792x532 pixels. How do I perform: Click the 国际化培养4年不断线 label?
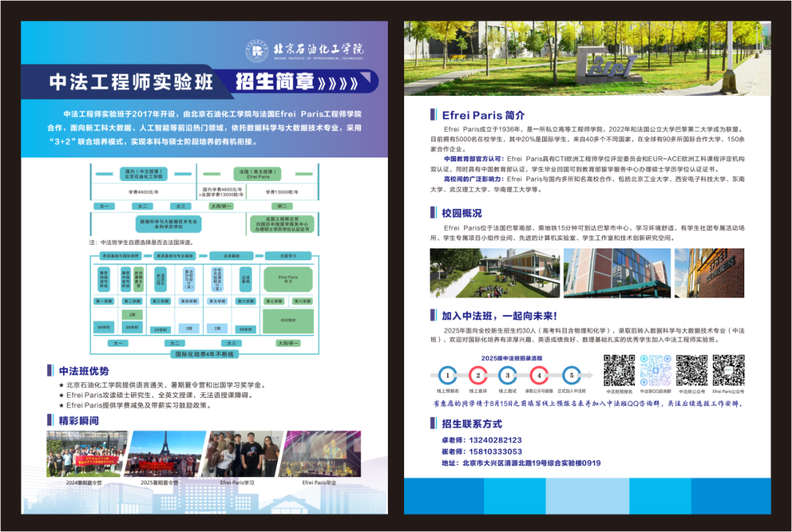[205, 355]
